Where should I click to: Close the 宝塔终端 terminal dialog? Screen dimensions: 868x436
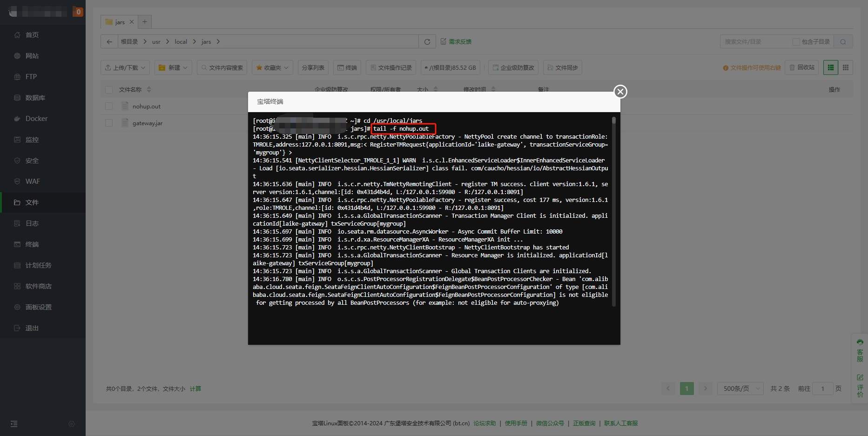[x=620, y=92]
